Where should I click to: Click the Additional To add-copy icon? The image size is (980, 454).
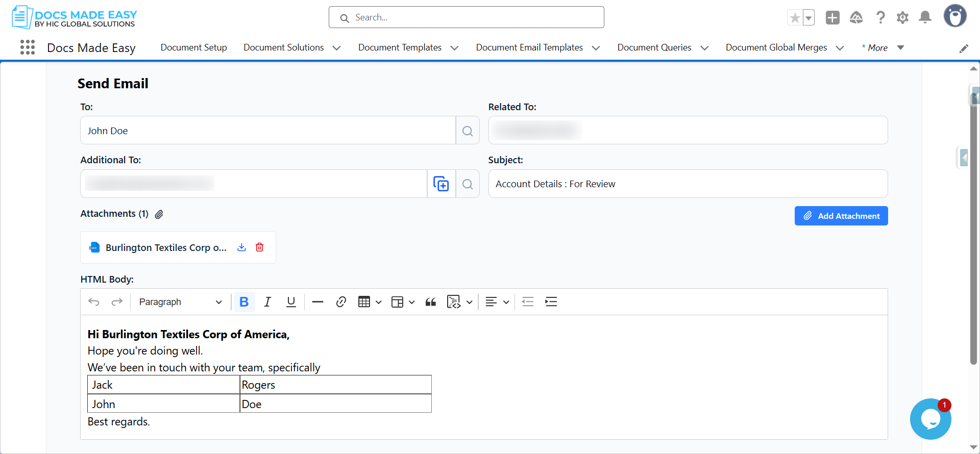coord(441,184)
